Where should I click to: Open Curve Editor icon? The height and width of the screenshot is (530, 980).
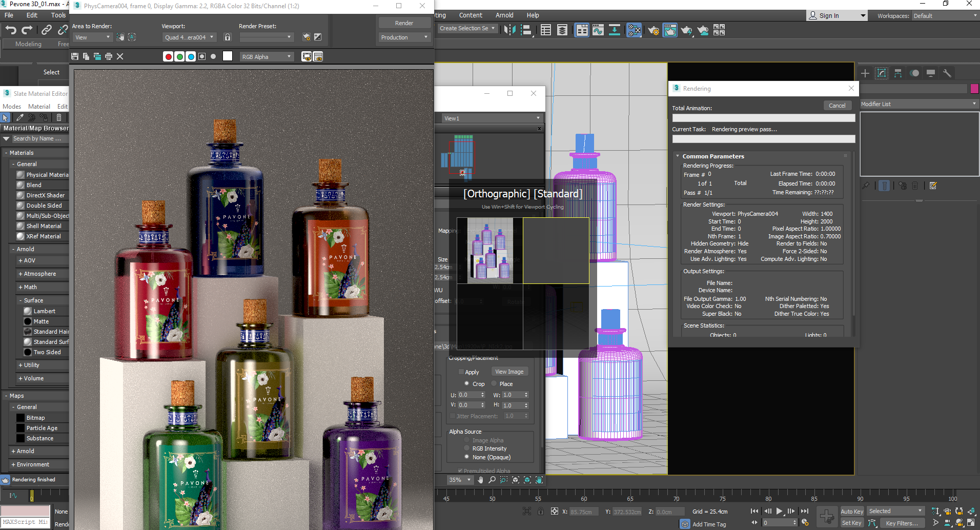click(x=598, y=30)
